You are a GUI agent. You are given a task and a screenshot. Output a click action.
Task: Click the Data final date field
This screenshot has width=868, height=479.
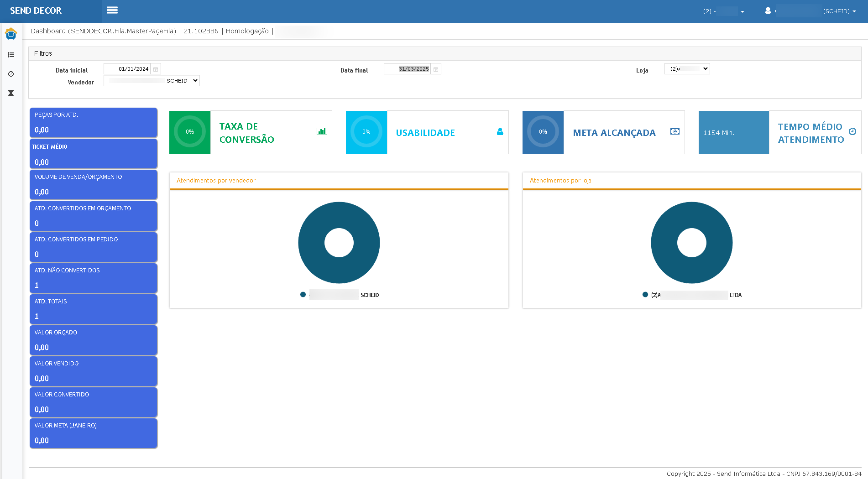pyautogui.click(x=408, y=69)
